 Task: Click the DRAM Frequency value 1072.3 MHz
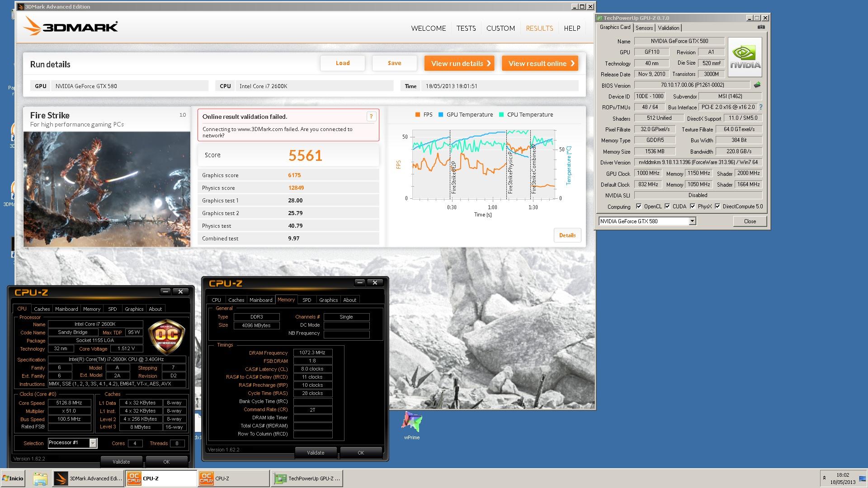click(312, 352)
